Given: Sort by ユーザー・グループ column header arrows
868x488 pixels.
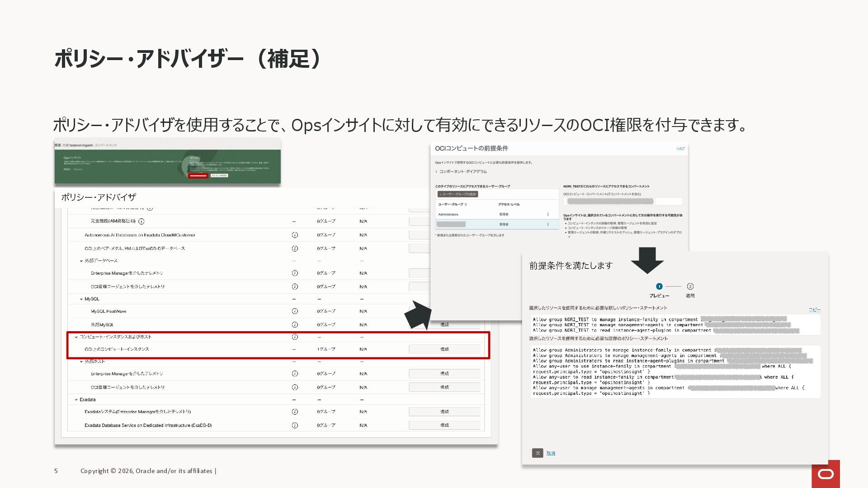Looking at the screenshot, I should [x=466, y=205].
